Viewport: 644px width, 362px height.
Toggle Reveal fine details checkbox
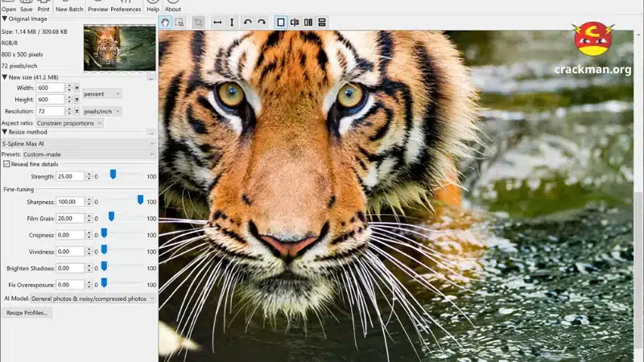(6, 164)
